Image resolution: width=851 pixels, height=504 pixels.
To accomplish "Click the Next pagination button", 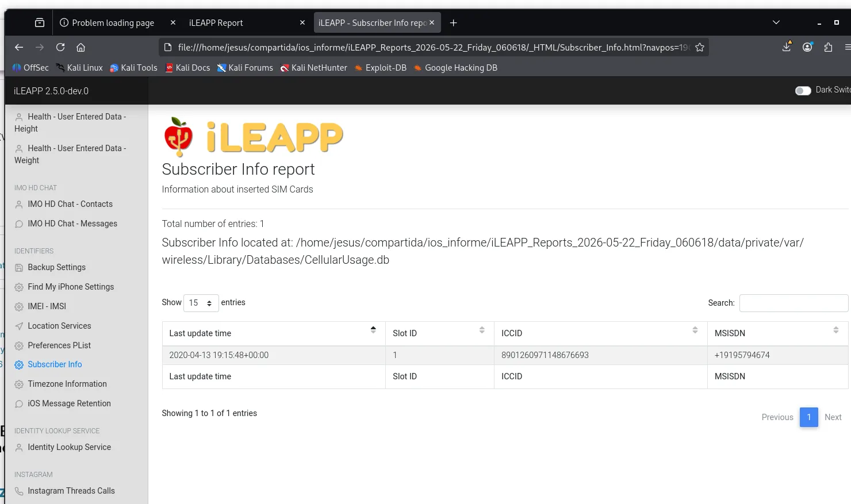I will click(x=833, y=417).
